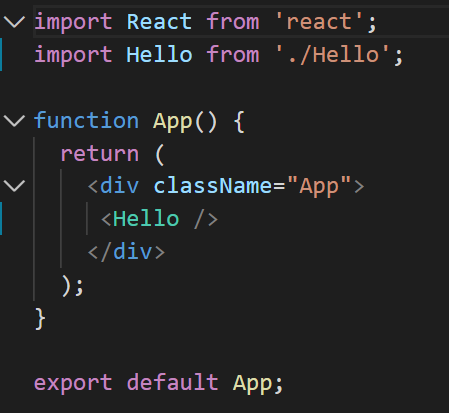Collapse the function App() fold chevron
Image resolution: width=449 pixels, height=413 pixels.
[14, 120]
